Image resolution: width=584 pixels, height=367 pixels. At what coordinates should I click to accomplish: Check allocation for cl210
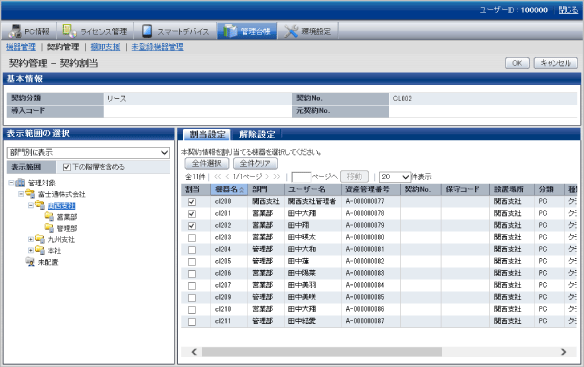tap(192, 310)
